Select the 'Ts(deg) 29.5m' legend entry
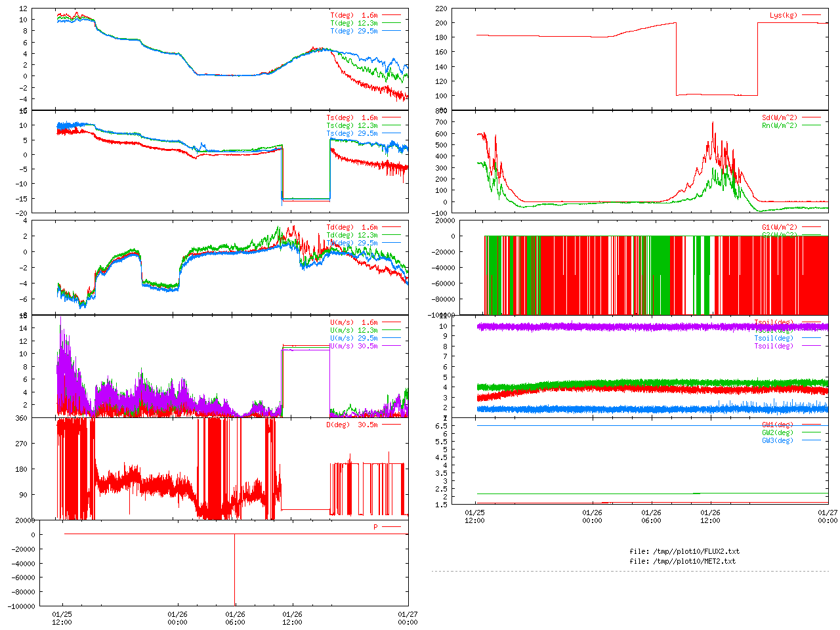The height and width of the screenshot is (630, 840). pyautogui.click(x=352, y=134)
